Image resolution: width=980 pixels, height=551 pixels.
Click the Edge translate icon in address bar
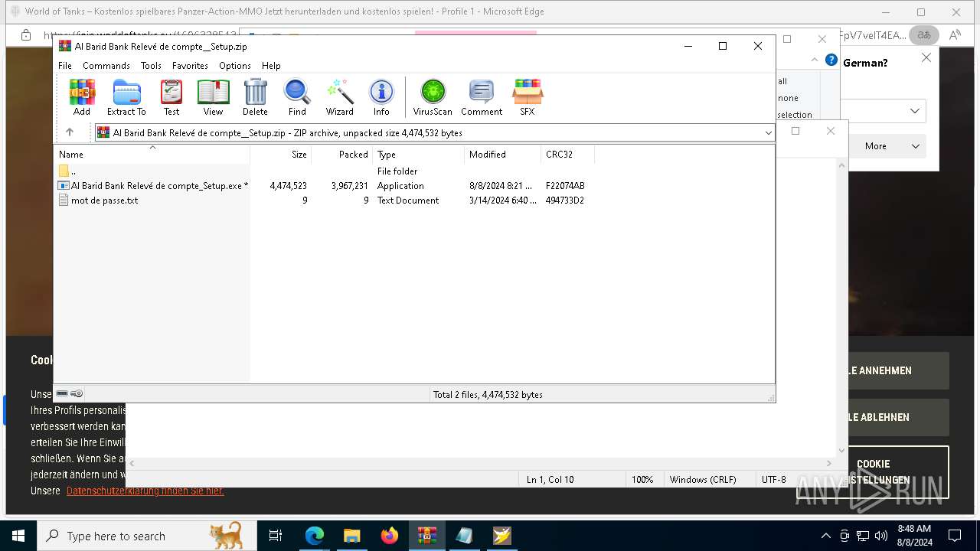coord(924,35)
